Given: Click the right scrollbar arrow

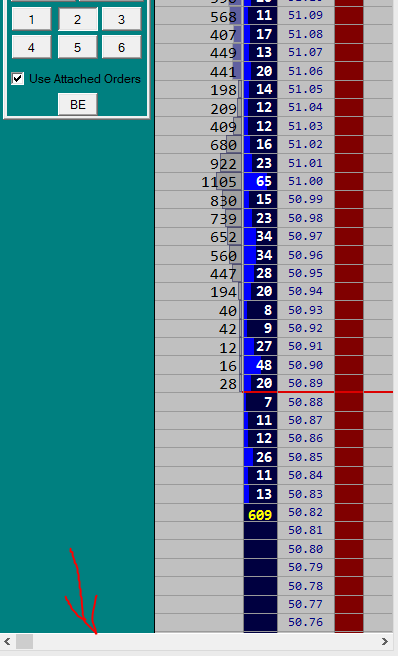Looking at the screenshot, I should click(385, 641).
